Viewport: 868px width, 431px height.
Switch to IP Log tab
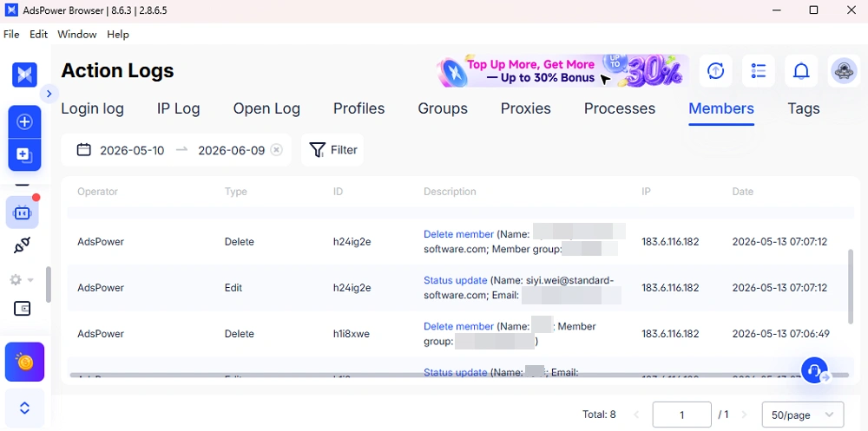pyautogui.click(x=178, y=109)
